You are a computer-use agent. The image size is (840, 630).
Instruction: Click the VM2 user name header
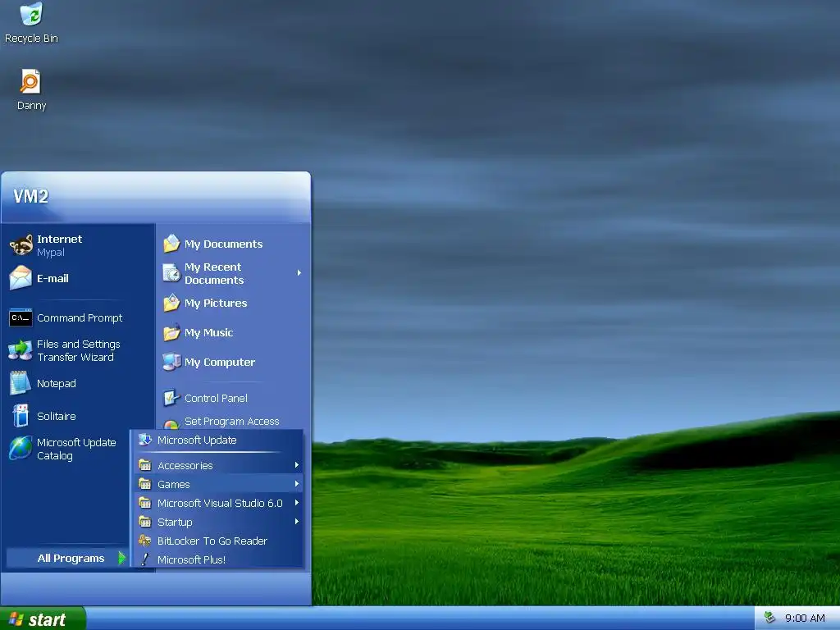click(30, 196)
